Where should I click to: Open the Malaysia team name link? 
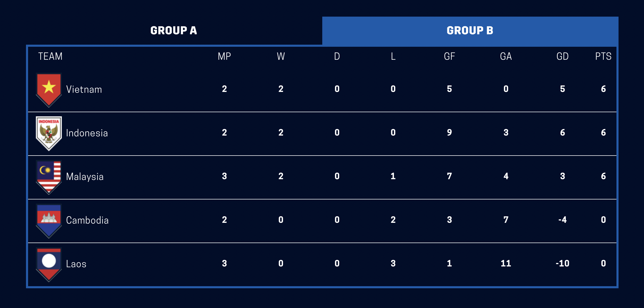point(85,177)
